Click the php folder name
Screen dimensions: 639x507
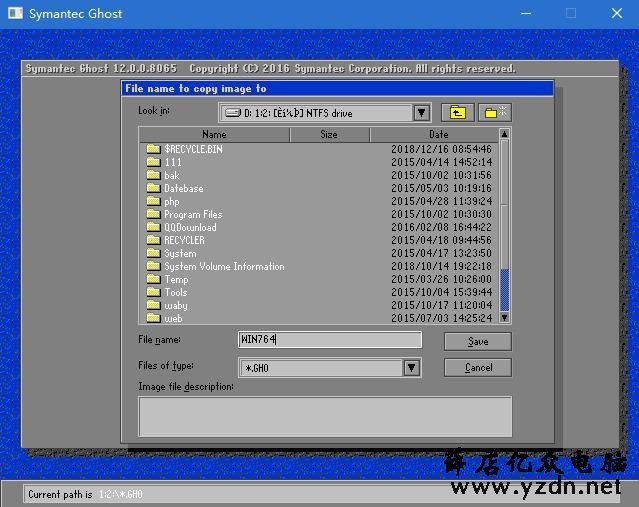click(172, 202)
